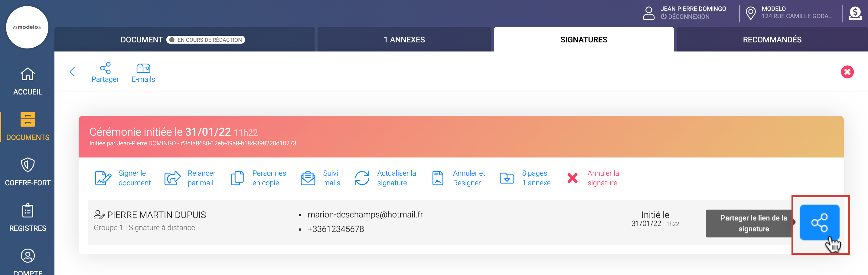Screen dimensions: 868x275
Task: Open Personnes en copie option
Action: (x=258, y=178)
